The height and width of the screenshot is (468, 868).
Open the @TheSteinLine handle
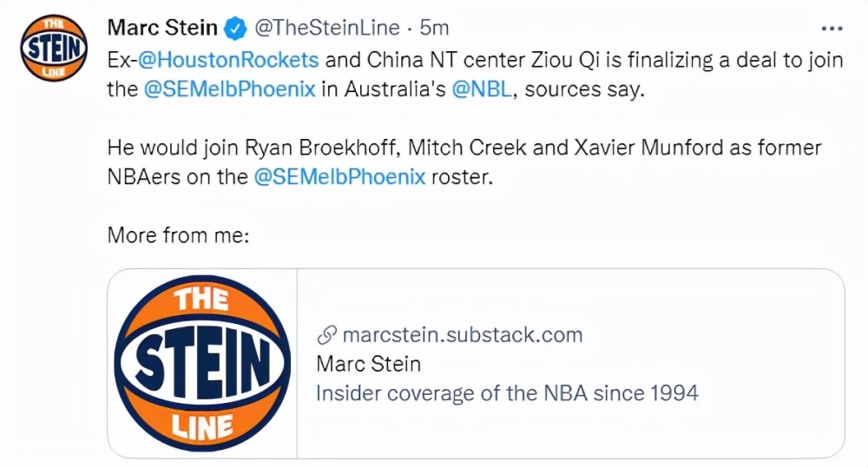(x=326, y=27)
